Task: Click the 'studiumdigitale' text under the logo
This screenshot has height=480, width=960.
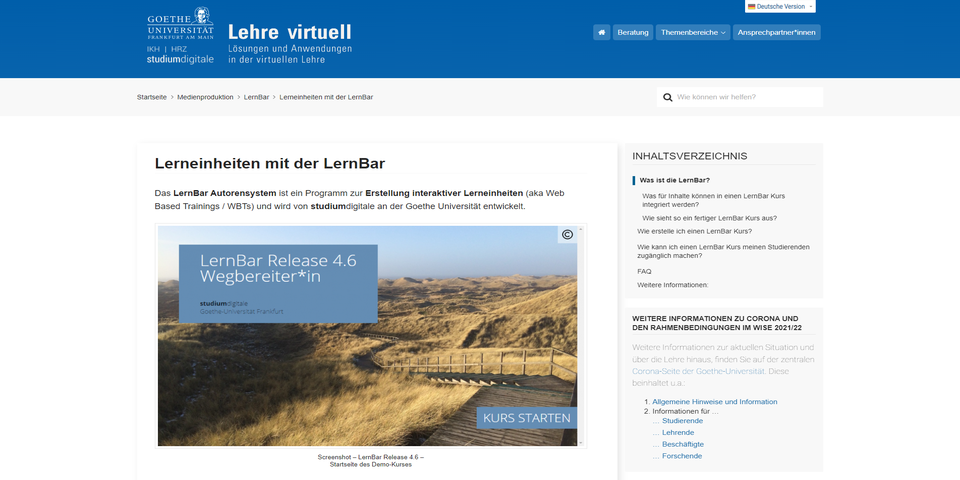Action: pos(180,59)
